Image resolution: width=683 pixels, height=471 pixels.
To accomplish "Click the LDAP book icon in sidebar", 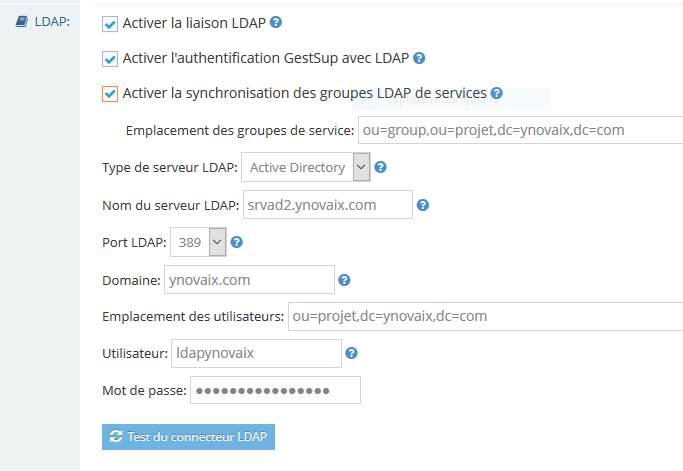I will coord(22,21).
